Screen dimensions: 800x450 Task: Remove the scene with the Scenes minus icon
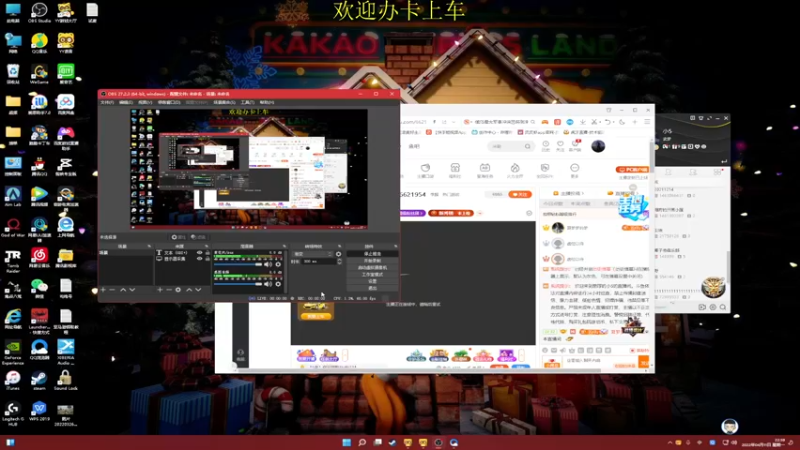[112, 290]
